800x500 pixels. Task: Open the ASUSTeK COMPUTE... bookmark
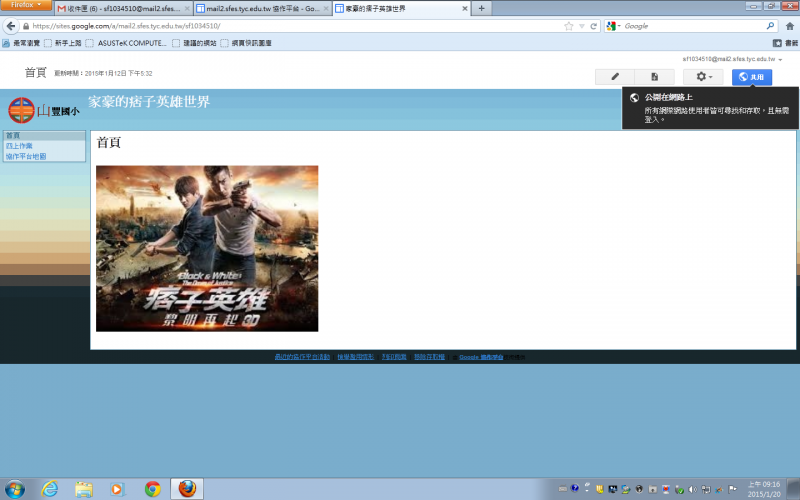pos(126,43)
